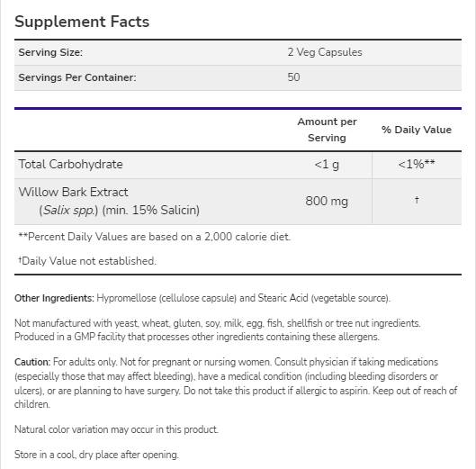Click the Natural color variation note
This screenshot has height=469, width=476.
(117, 429)
